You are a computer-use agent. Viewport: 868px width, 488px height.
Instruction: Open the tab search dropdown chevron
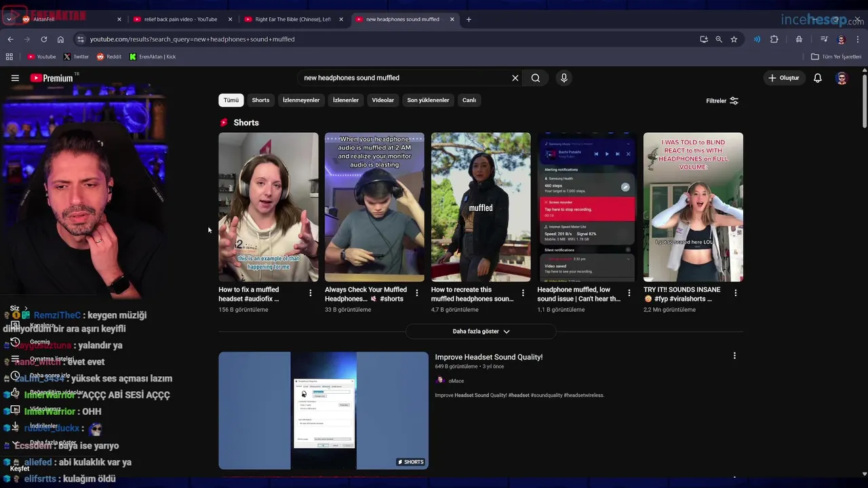9,20
